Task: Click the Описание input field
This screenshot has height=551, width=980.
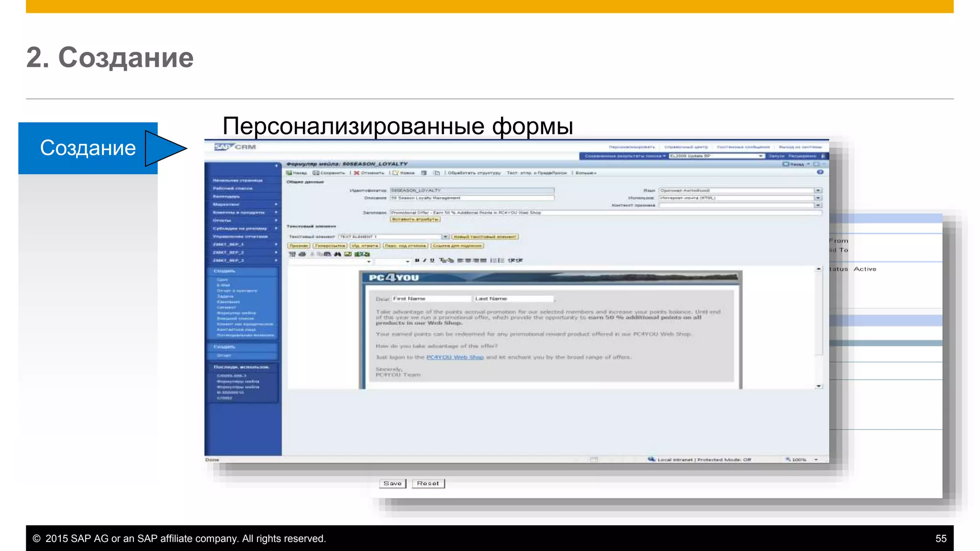Action: [x=472, y=198]
